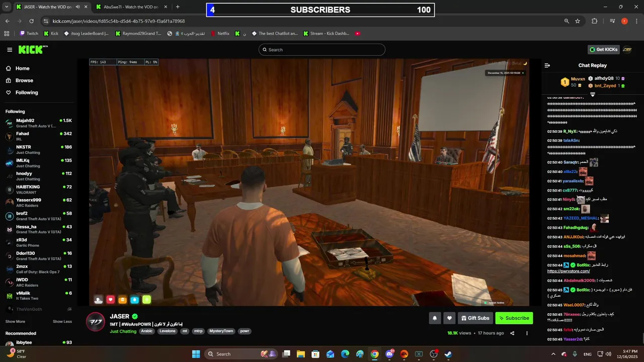Select the MysteryTown tag
Image resolution: width=644 pixels, height=362 pixels.
[221, 331]
